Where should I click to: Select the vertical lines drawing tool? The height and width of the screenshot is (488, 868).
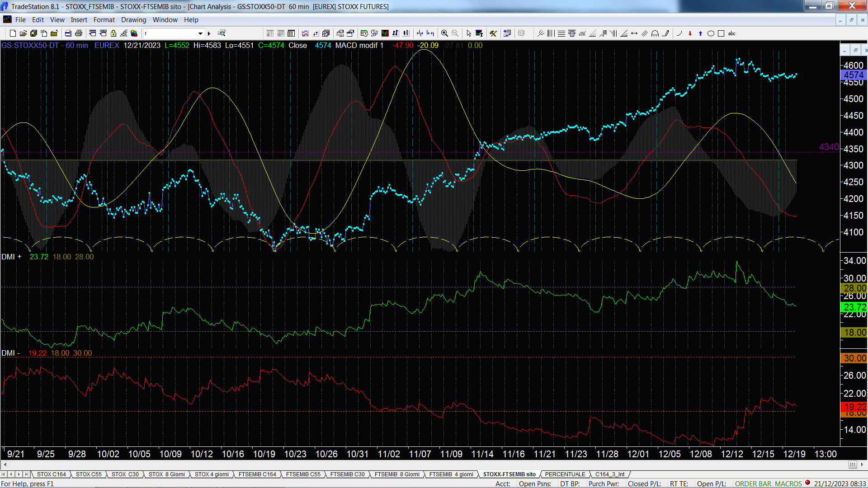pyautogui.click(x=551, y=33)
